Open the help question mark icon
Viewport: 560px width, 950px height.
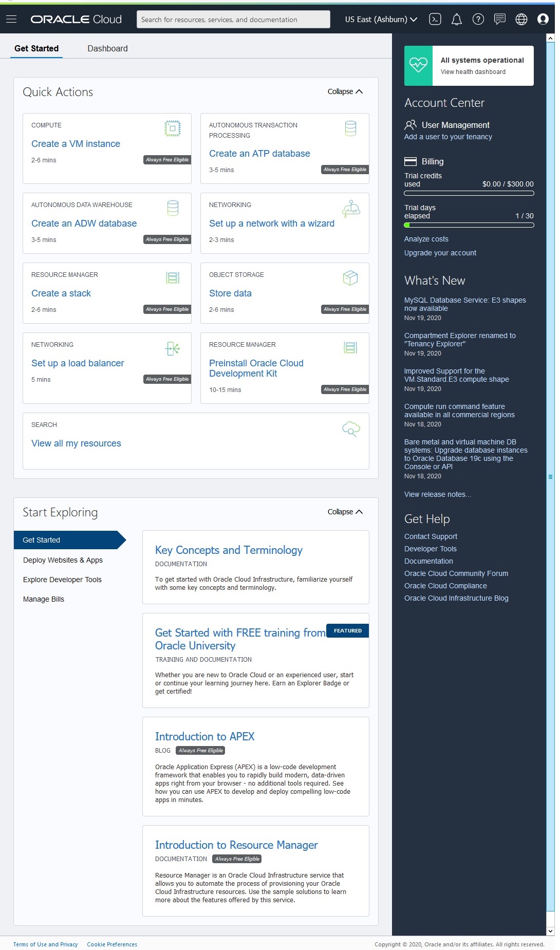[x=478, y=19]
